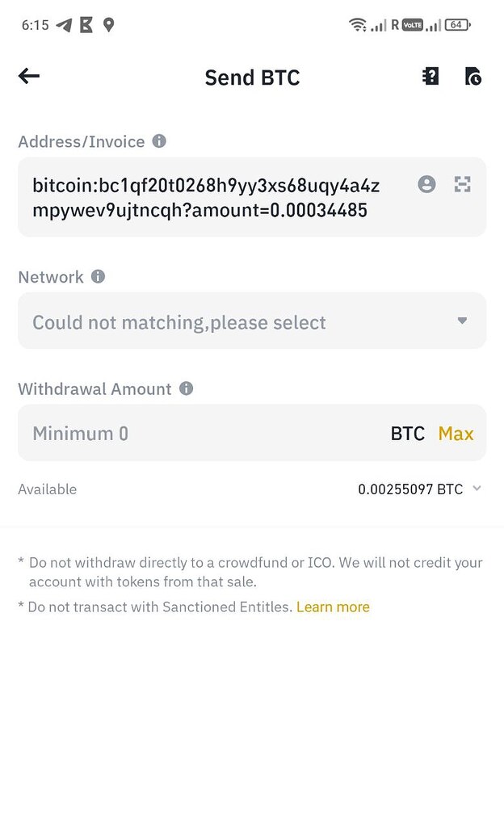
Task: Tap the Wi-Fi icon in status bar
Action: [x=357, y=25]
